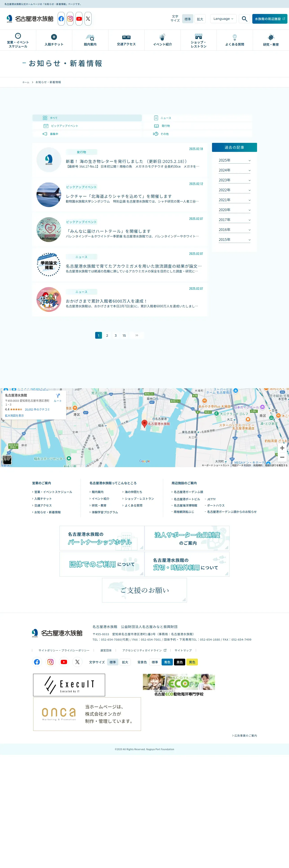Click the magnifier search icon in header
Viewport: 289px width, 868px height.
point(245,19)
